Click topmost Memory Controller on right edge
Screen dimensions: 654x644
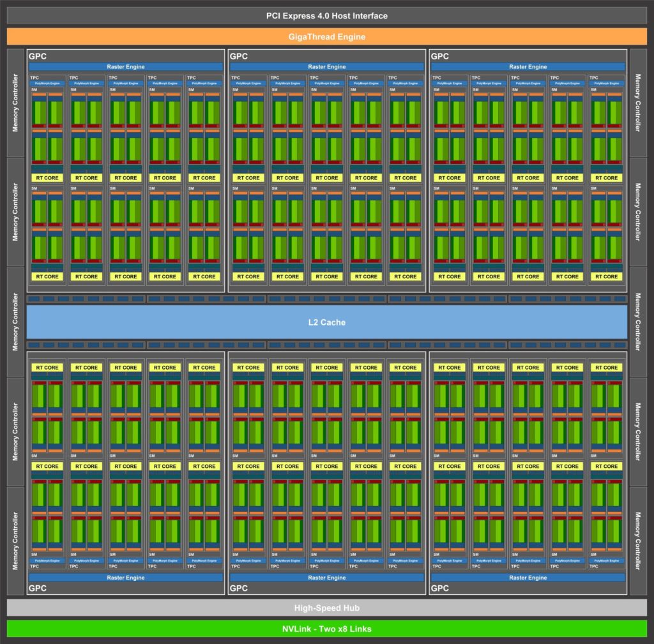[638, 103]
